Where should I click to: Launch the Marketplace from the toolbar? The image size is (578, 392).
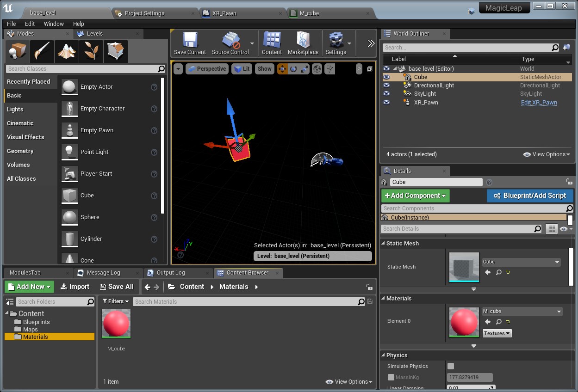[303, 44]
